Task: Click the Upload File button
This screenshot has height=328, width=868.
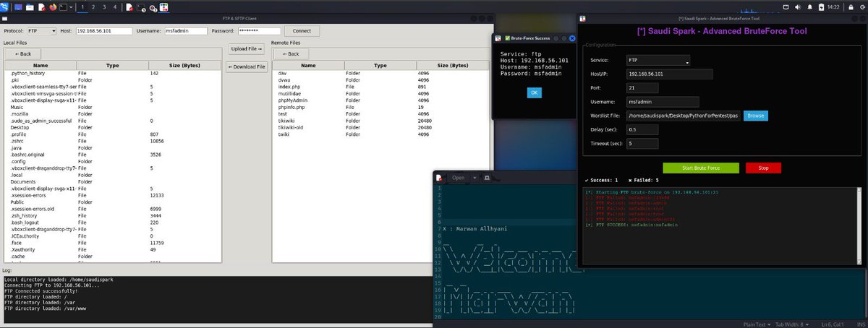Action: pos(245,49)
